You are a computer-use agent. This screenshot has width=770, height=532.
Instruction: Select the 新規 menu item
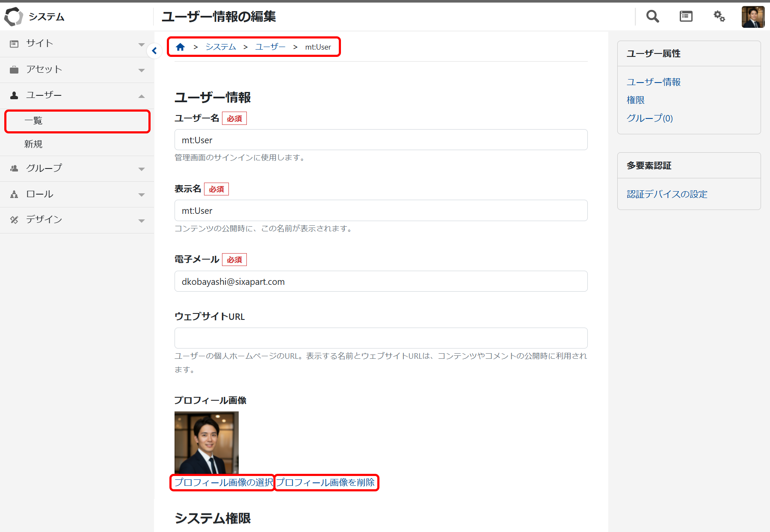33,144
